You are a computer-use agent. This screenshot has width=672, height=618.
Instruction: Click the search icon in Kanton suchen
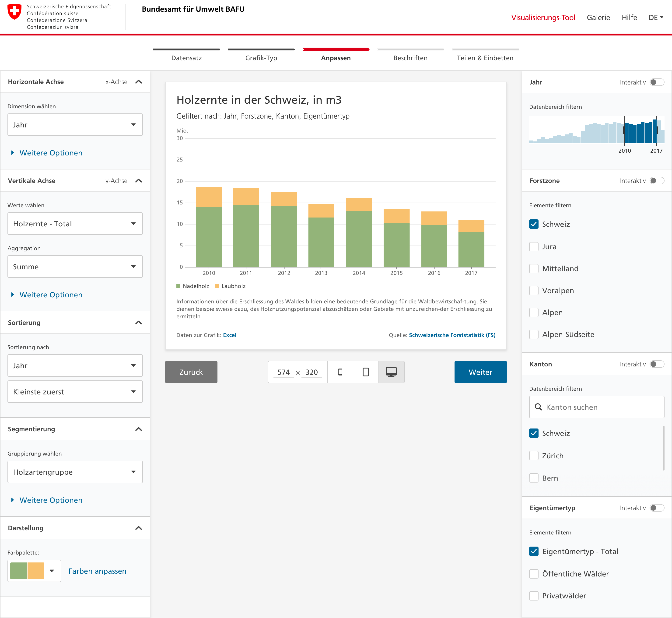coord(538,407)
